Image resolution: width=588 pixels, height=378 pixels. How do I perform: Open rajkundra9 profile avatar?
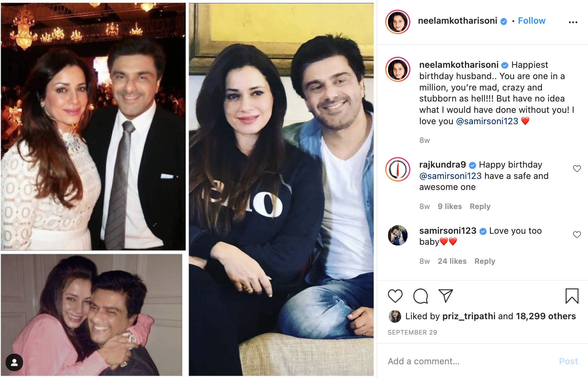pos(398,169)
